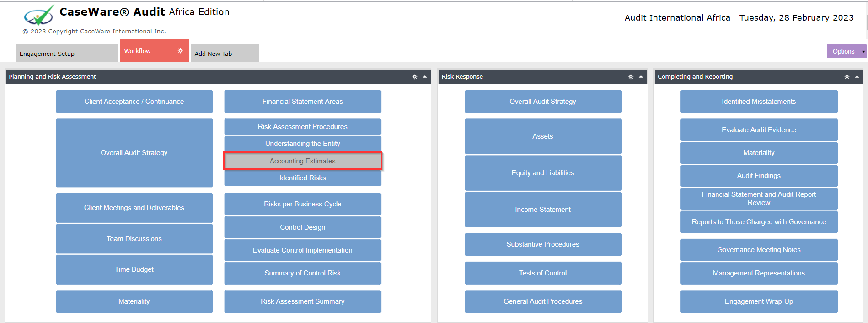
Task: Click the CaseWare Audit Africa Edition title
Action: click(145, 12)
